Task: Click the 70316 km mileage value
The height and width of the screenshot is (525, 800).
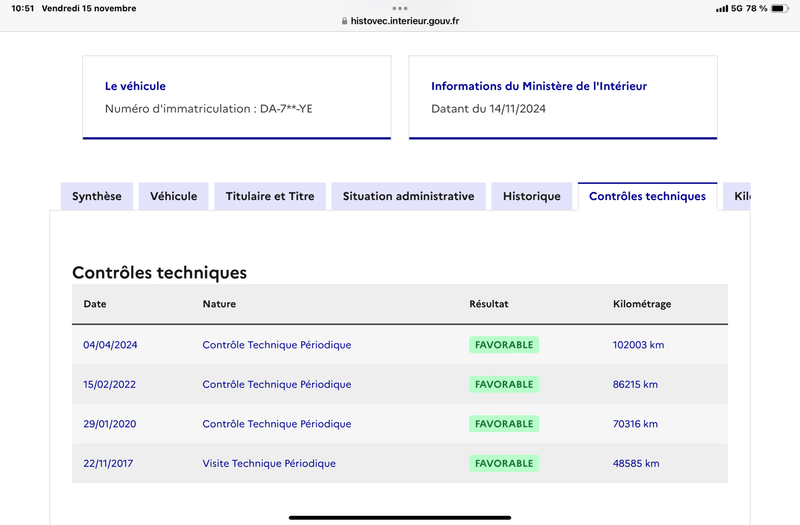Action: [x=635, y=424]
